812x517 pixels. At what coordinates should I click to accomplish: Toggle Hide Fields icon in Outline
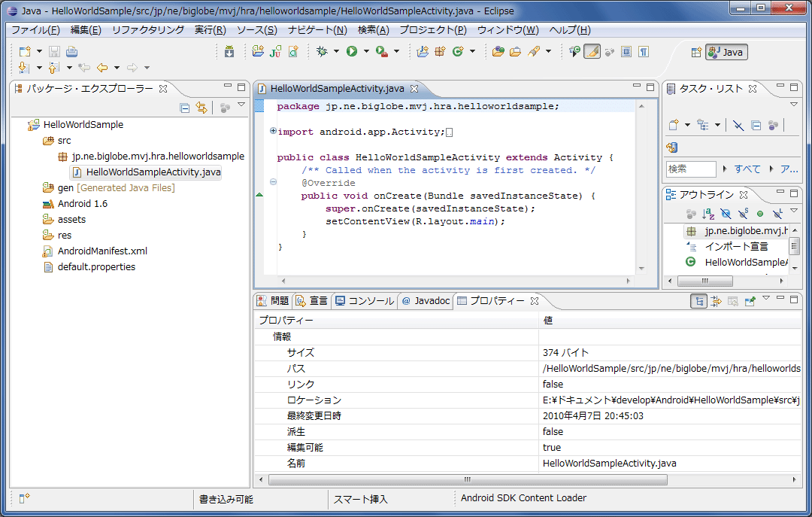tap(726, 214)
